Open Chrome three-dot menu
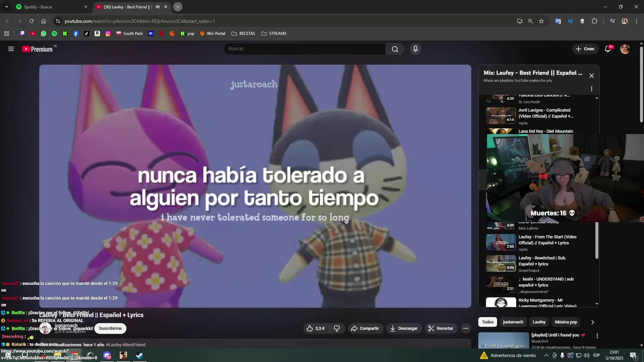The image size is (644, 362). pos(636,21)
